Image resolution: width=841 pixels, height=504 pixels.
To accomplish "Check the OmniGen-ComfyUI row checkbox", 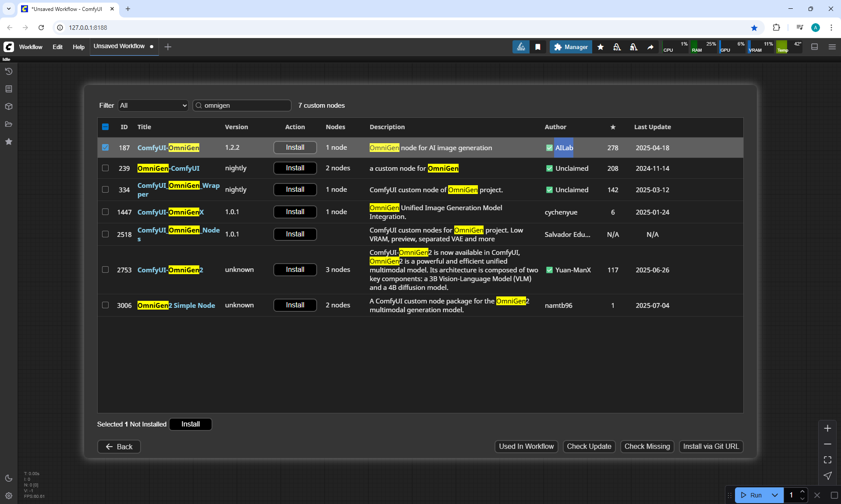I will tap(106, 168).
